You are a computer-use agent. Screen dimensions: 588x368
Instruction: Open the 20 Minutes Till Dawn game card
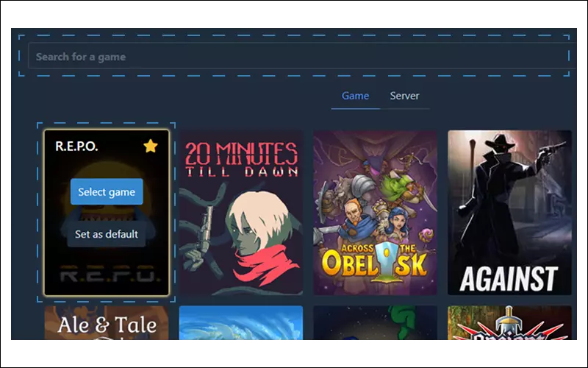(241, 213)
